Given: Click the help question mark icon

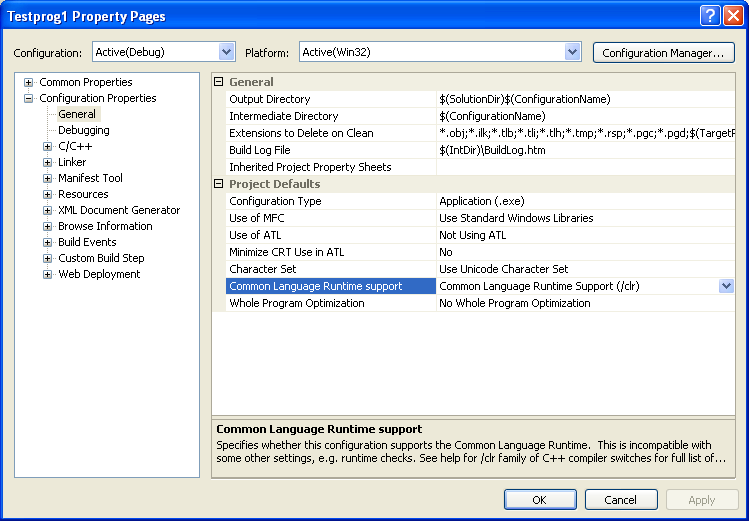Looking at the screenshot, I should point(710,16).
